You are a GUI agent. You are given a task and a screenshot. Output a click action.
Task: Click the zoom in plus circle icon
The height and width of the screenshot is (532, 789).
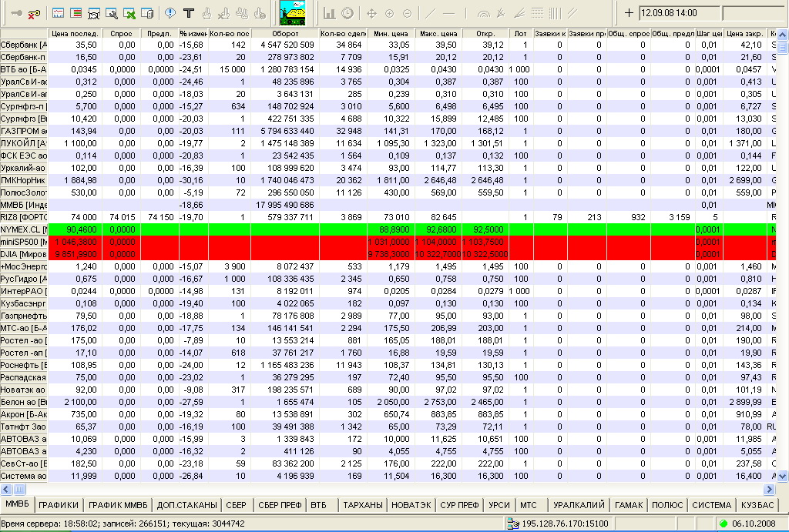(x=389, y=14)
